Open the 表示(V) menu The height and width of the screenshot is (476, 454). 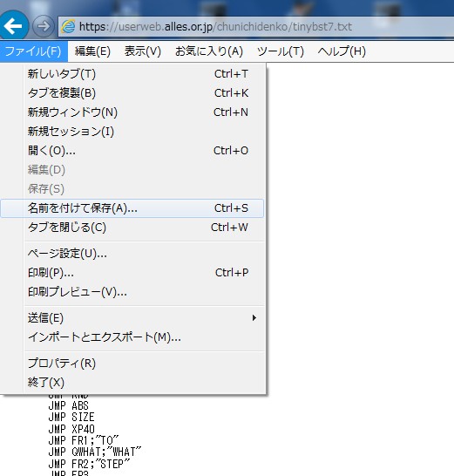point(142,51)
